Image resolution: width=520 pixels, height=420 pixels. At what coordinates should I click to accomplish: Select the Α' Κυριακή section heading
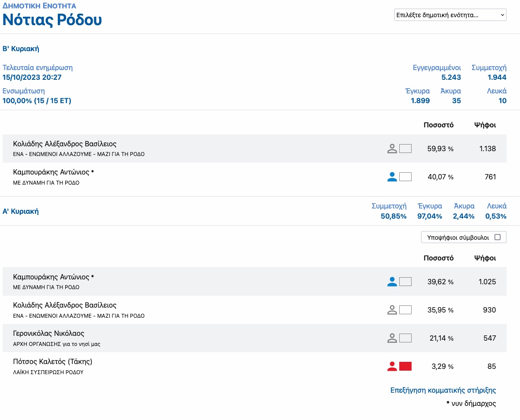click(x=21, y=212)
